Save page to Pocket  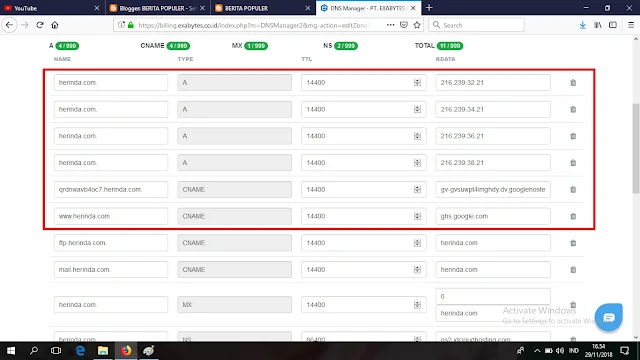coord(404,25)
